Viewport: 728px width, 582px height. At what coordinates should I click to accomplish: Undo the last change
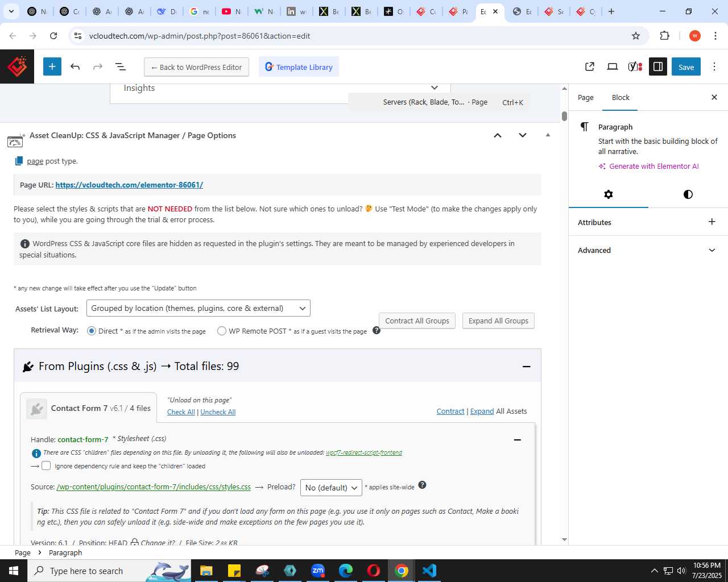tap(75, 66)
